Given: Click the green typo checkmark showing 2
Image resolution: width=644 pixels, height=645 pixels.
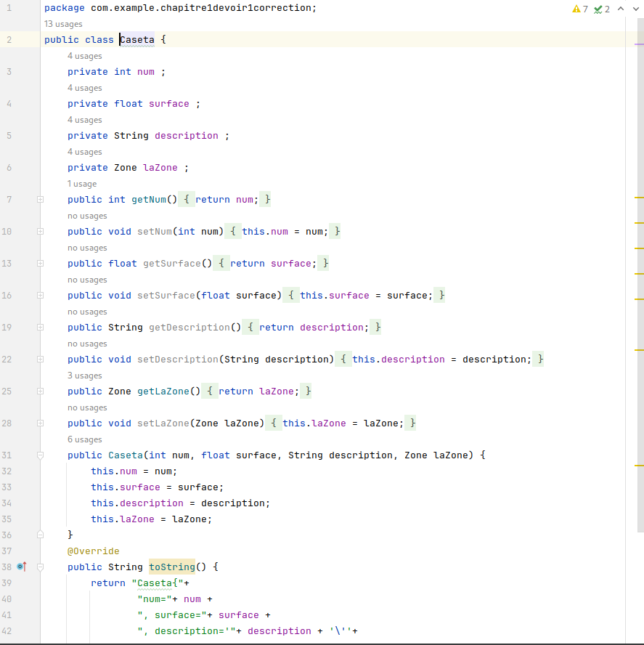Looking at the screenshot, I should (x=602, y=9).
